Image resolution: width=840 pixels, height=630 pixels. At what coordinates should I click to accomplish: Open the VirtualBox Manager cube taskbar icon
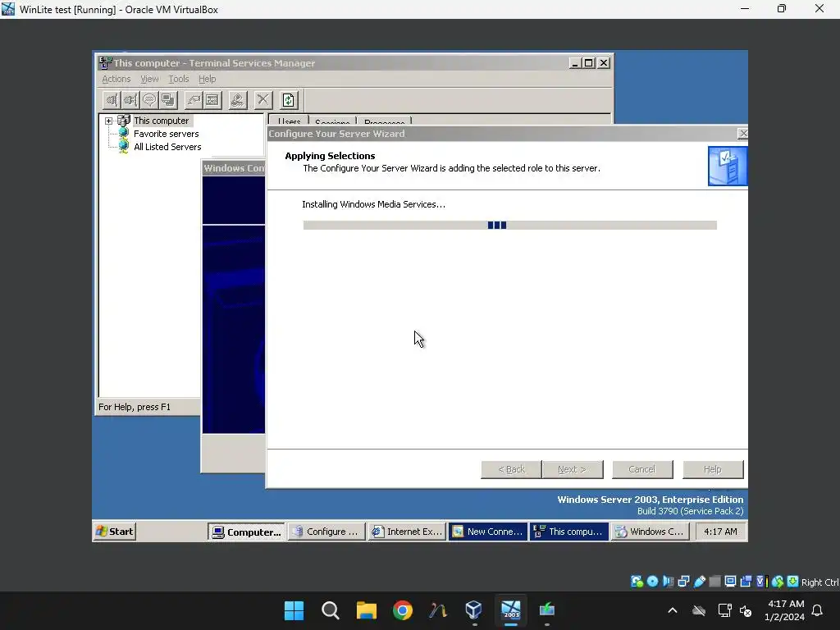(x=474, y=610)
